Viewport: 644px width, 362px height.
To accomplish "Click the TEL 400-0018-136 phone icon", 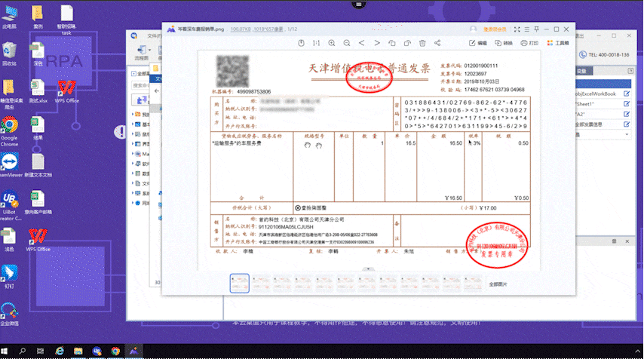I will coord(582,54).
